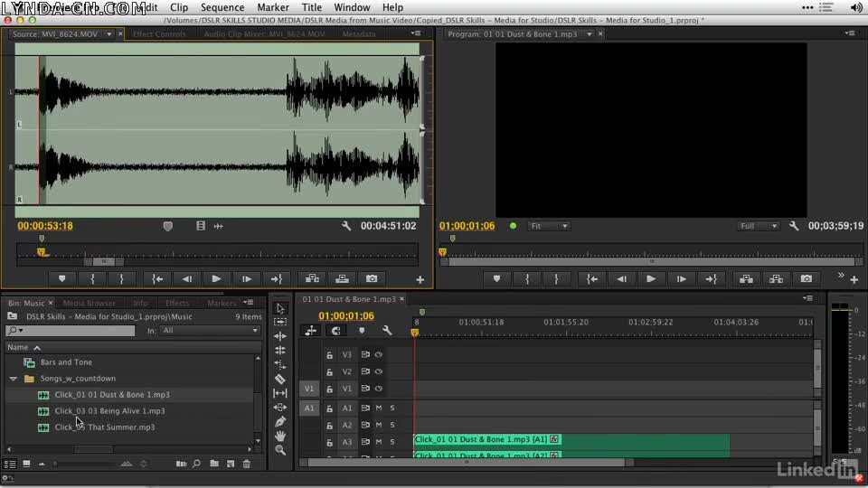Toggle Snap in timeline

pos(335,331)
